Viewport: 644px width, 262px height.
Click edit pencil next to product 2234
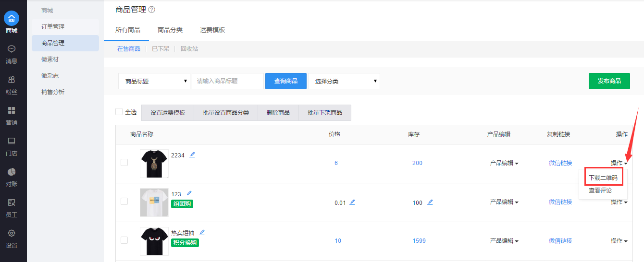tap(192, 155)
